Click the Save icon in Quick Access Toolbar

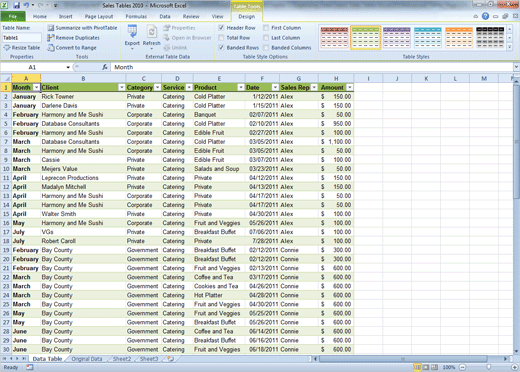(16, 5)
